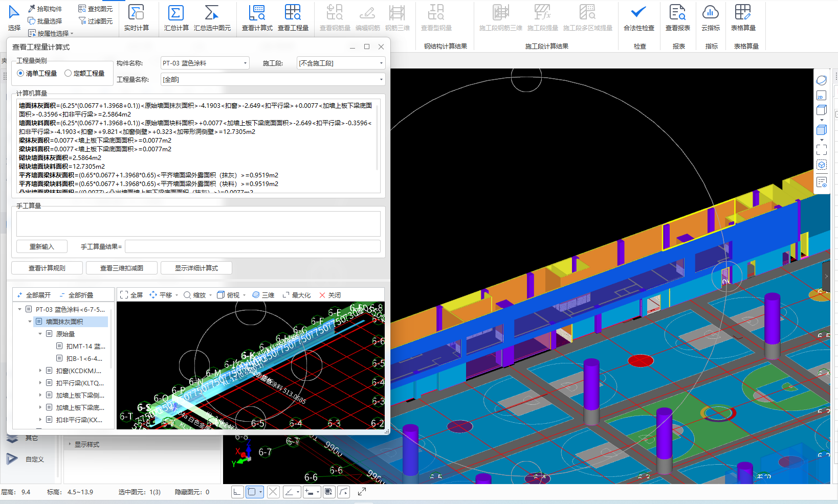Screen dimensions: 838x504
Task: Click the 其它 layers icon in left sidebar
Action: (x=12, y=438)
